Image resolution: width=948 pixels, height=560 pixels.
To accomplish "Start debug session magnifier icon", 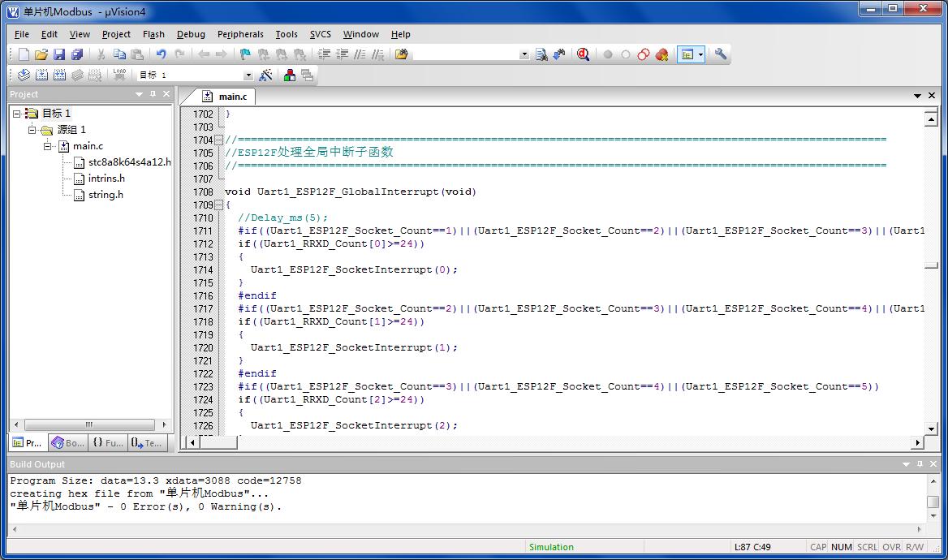I will [583, 54].
